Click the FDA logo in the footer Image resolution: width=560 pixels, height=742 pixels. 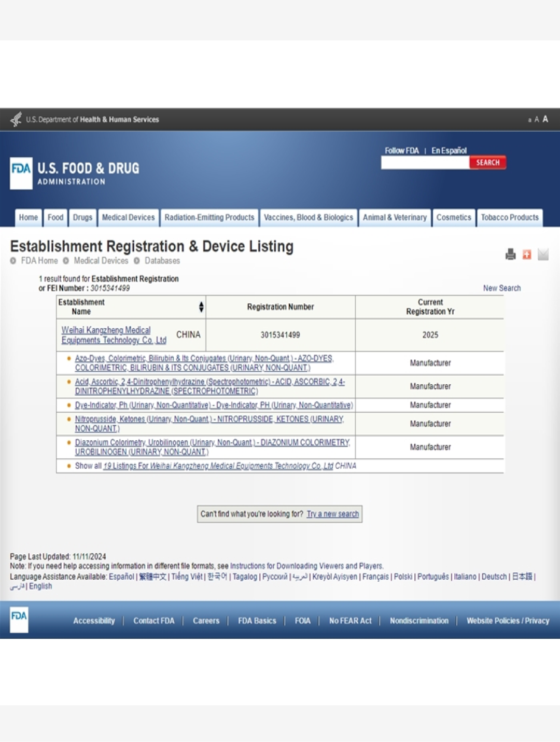tap(19, 620)
